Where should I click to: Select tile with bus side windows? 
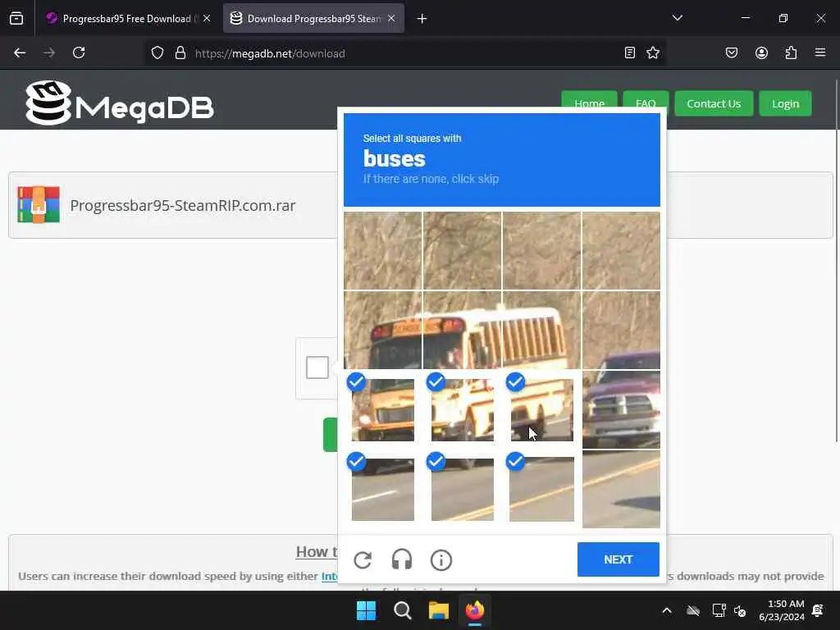[x=541, y=330]
